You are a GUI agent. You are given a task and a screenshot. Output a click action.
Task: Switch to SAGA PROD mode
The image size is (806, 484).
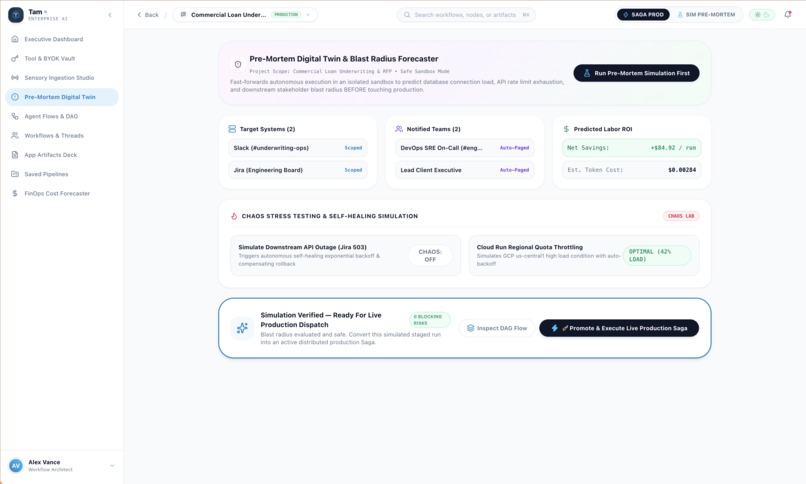coord(643,15)
